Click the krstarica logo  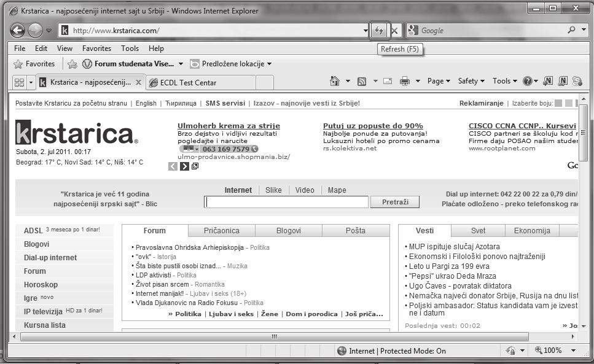point(77,133)
